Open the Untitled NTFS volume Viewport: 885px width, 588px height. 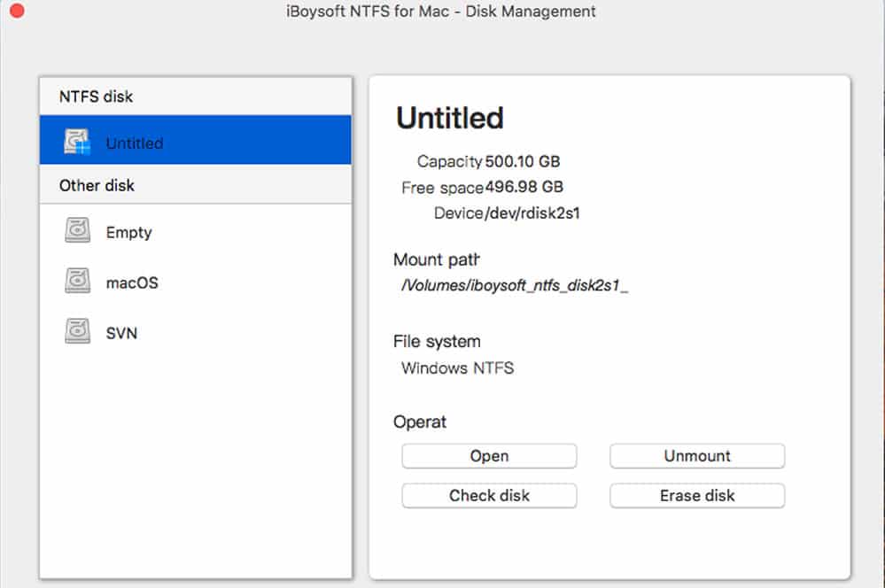[x=489, y=456]
